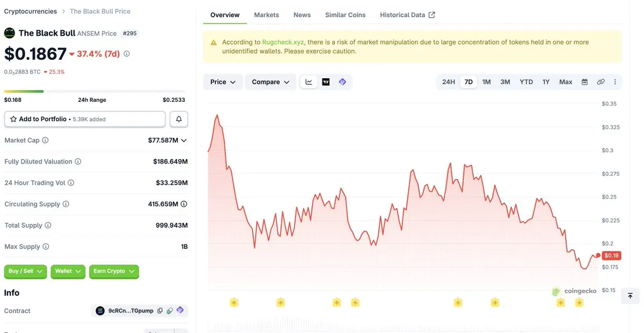Select Max chart timeframe
The height and width of the screenshot is (333, 644).
click(566, 82)
